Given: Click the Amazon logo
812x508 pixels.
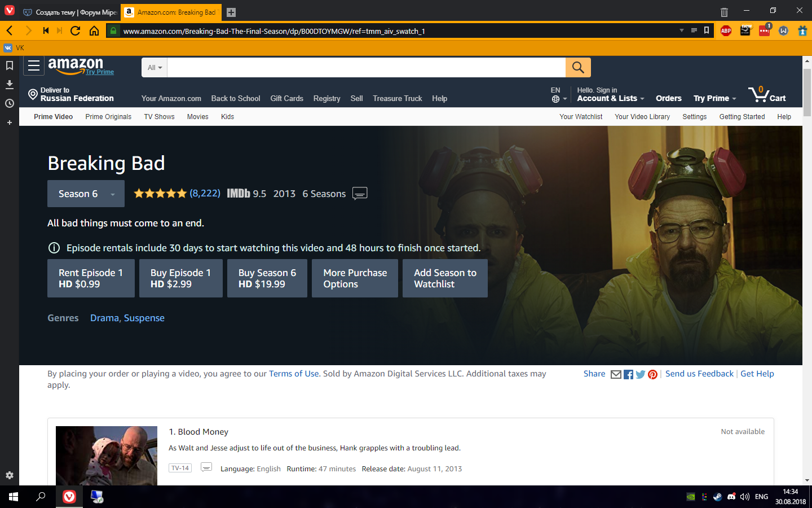Looking at the screenshot, I should (76, 65).
